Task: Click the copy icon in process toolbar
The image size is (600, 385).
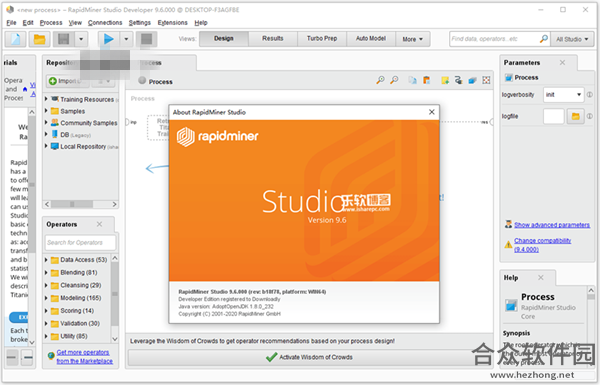Action: coord(412,80)
